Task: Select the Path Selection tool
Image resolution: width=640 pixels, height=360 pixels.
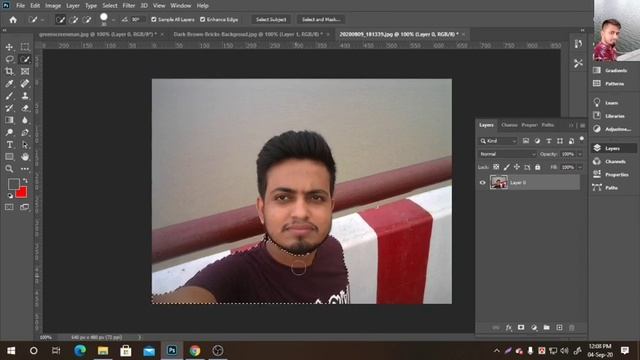Action: [25, 144]
